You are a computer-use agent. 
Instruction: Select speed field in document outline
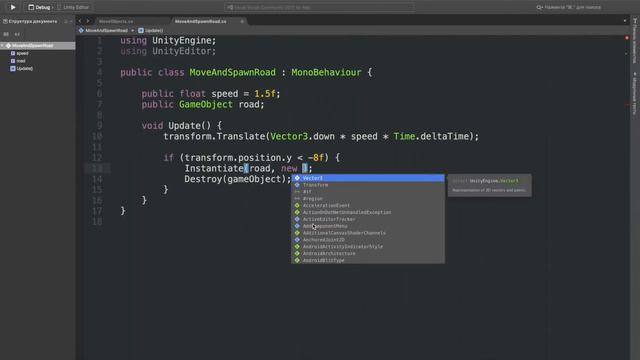[22, 53]
